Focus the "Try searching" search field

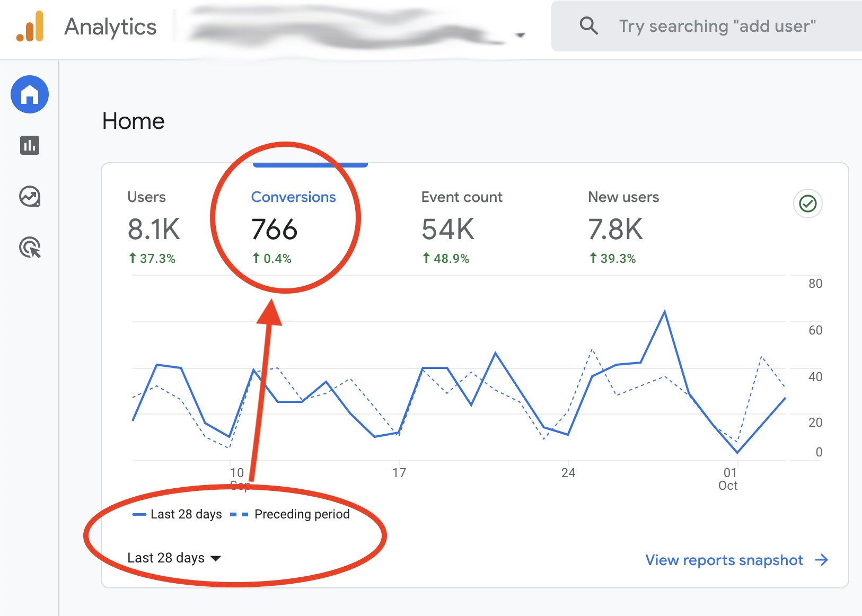pyautogui.click(x=717, y=26)
